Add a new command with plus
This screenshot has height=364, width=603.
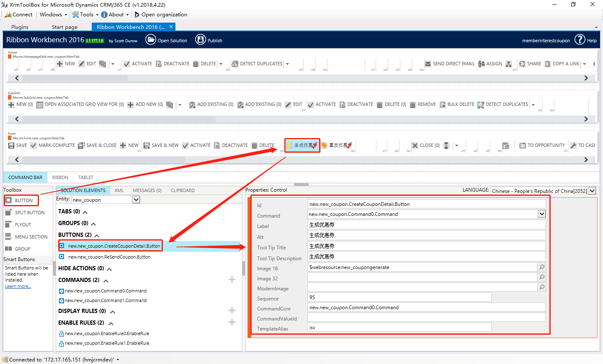[232, 279]
